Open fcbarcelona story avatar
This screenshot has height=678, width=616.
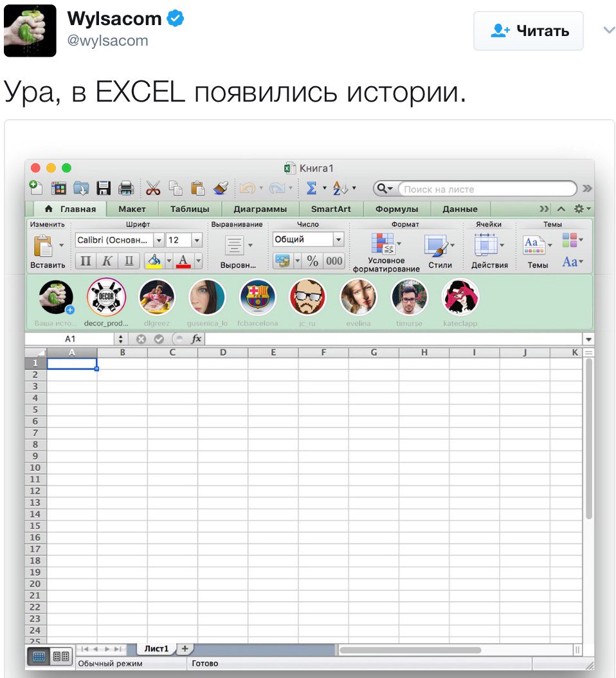pyautogui.click(x=258, y=297)
